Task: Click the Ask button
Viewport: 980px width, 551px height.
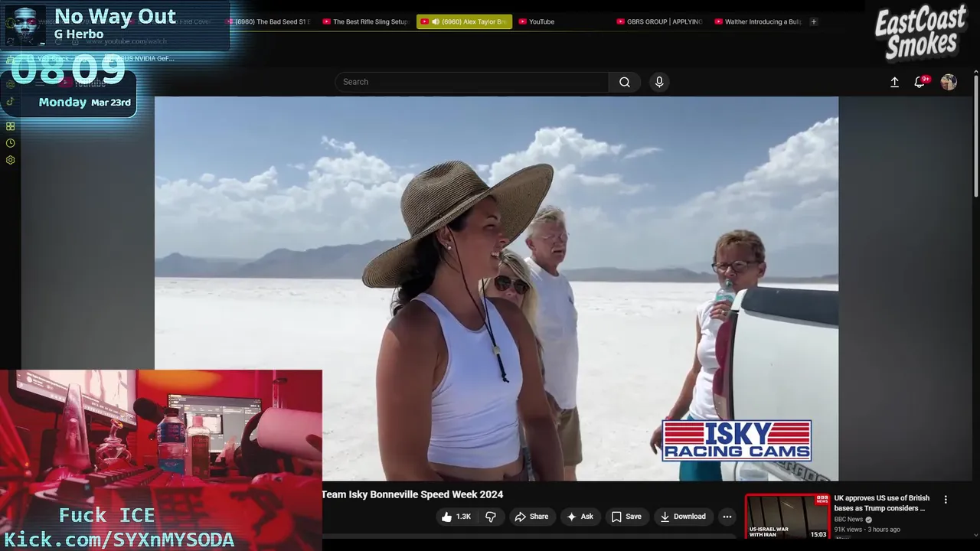Action: coord(580,517)
